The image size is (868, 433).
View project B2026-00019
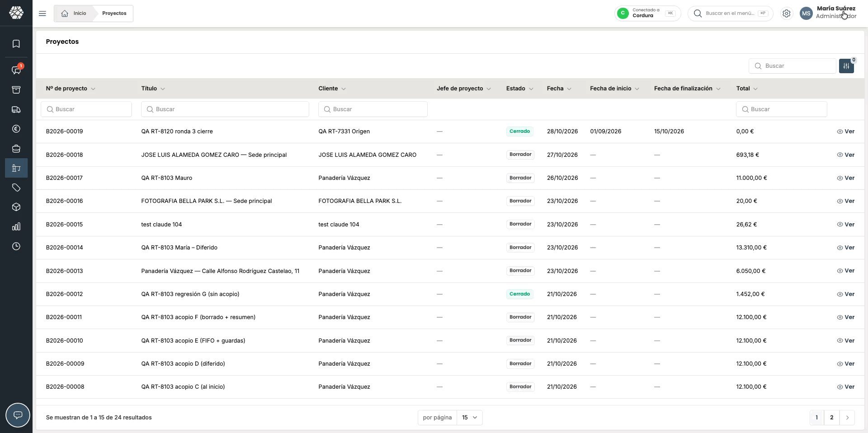tap(845, 132)
